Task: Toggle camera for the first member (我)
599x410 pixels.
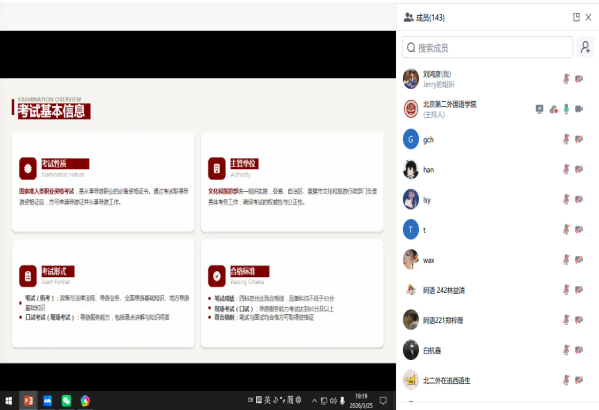Action: click(580, 79)
